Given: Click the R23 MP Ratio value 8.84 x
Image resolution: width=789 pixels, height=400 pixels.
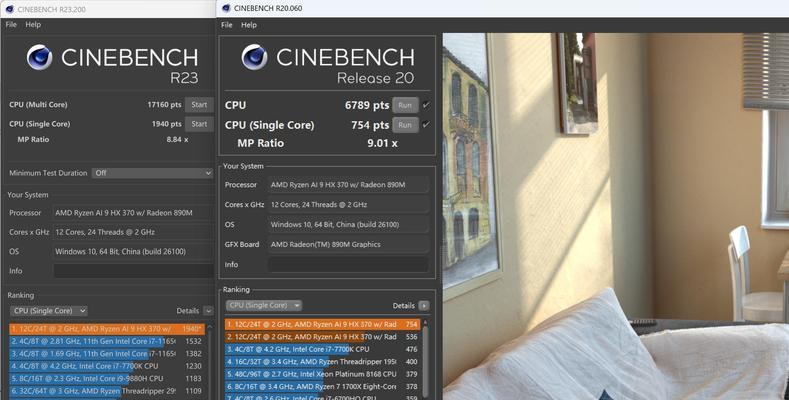Looking at the screenshot, I should pyautogui.click(x=177, y=139).
